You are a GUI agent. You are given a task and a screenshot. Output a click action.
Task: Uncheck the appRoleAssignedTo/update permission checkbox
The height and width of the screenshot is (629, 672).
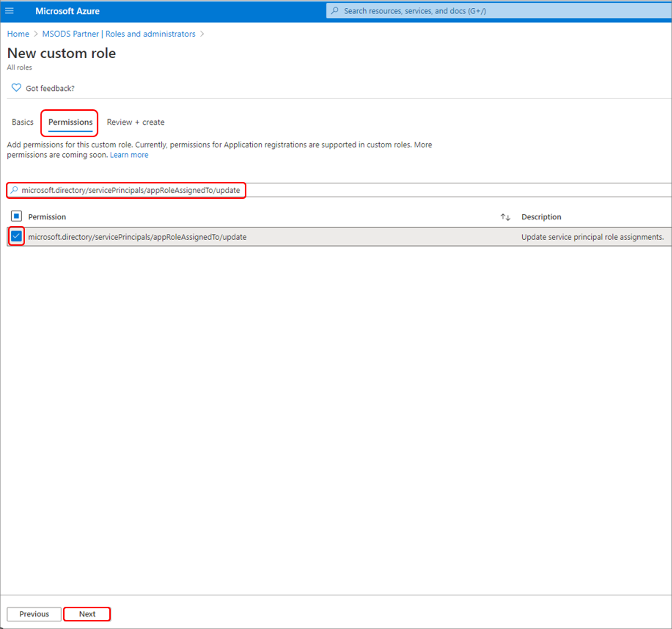pos(16,236)
